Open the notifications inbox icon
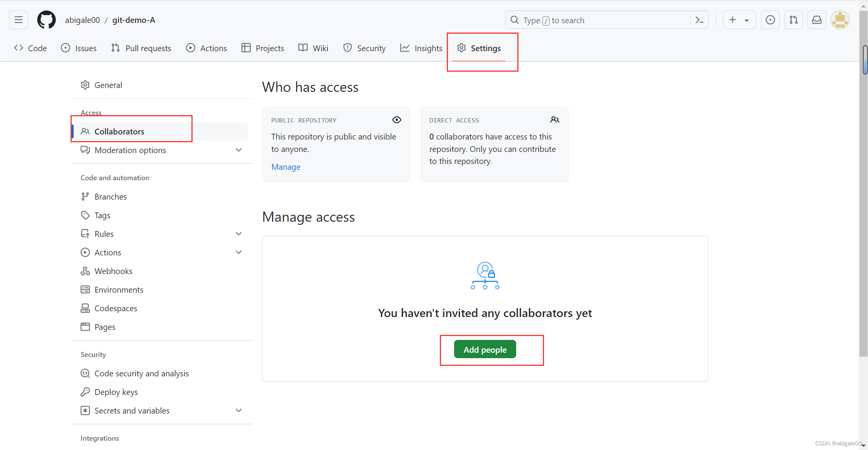Screen dimensions: 868x450 817,20
